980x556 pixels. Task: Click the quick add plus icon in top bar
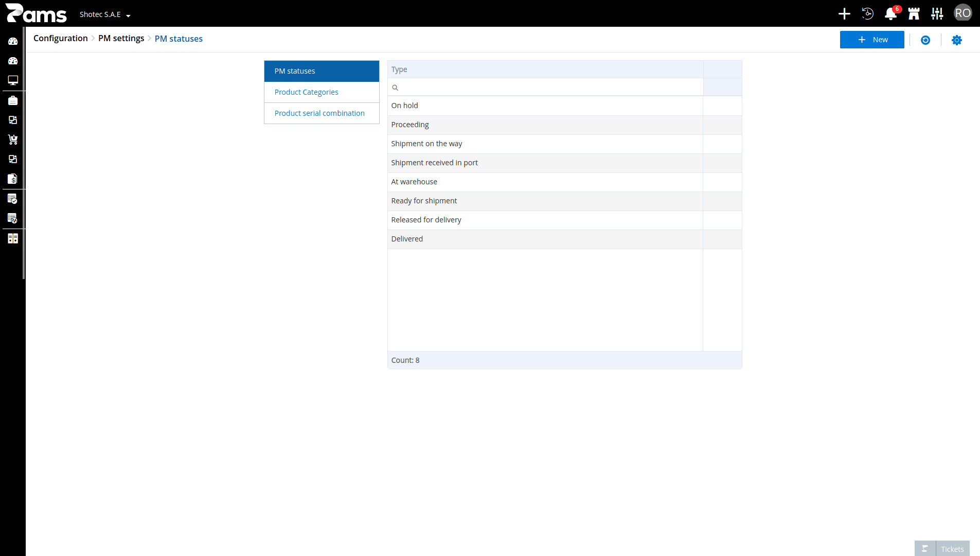(844, 14)
